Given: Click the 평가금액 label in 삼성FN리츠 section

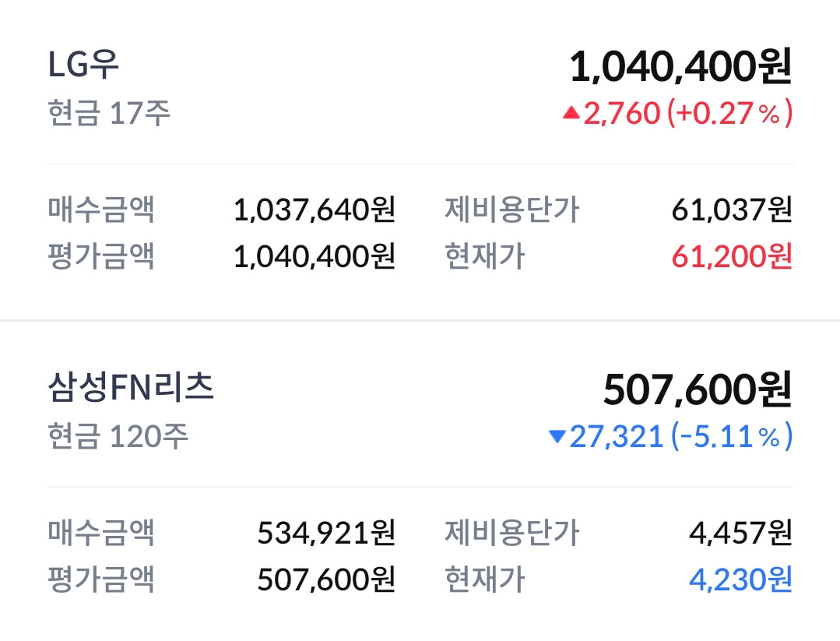Looking at the screenshot, I should coord(101,579).
